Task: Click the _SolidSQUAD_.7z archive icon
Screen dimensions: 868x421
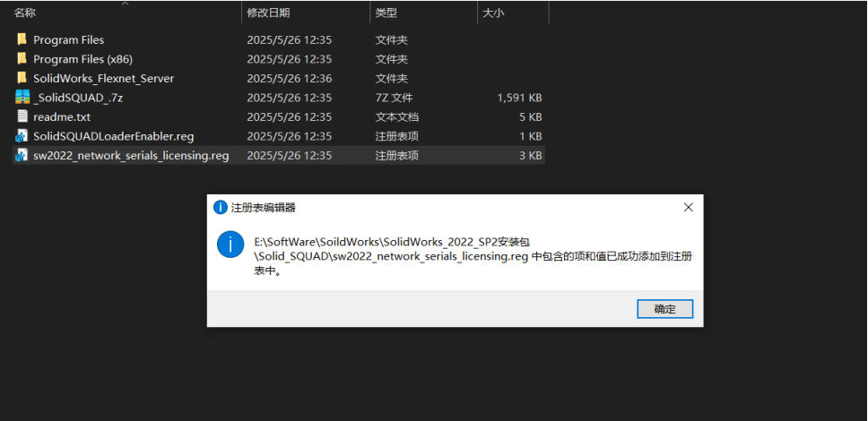Action: [x=22, y=98]
